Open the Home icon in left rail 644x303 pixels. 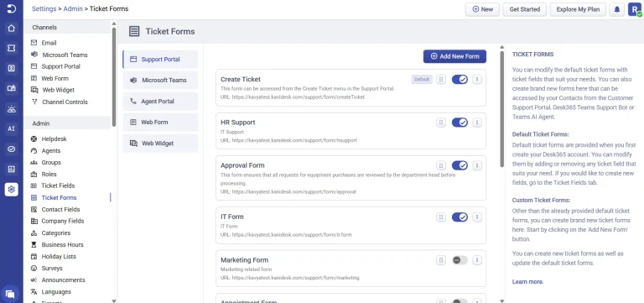pyautogui.click(x=12, y=29)
